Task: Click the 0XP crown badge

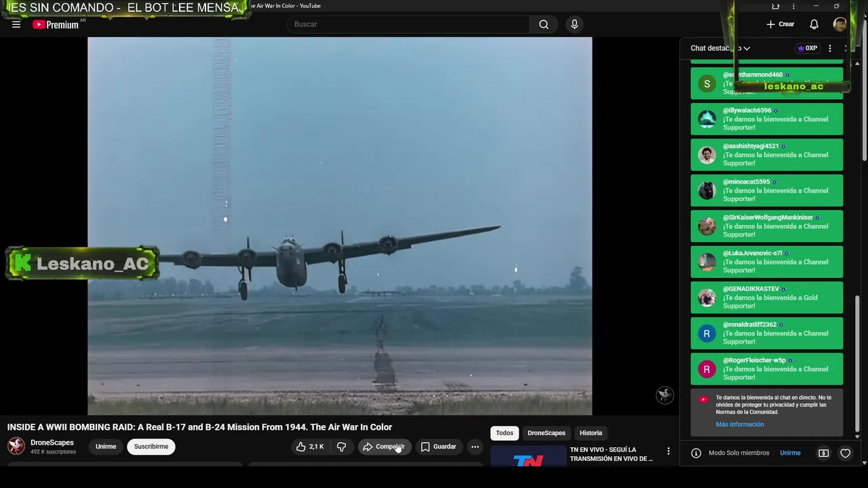Action: point(807,48)
